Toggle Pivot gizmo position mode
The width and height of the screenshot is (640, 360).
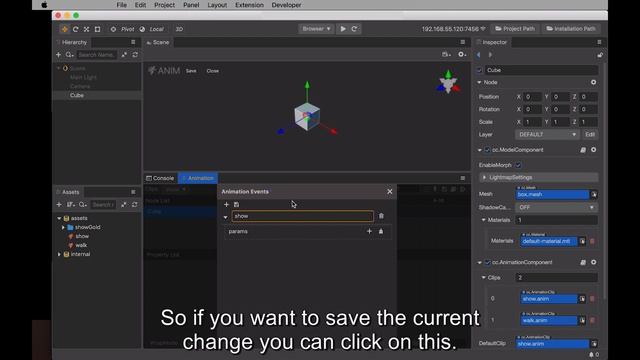[x=122, y=29]
